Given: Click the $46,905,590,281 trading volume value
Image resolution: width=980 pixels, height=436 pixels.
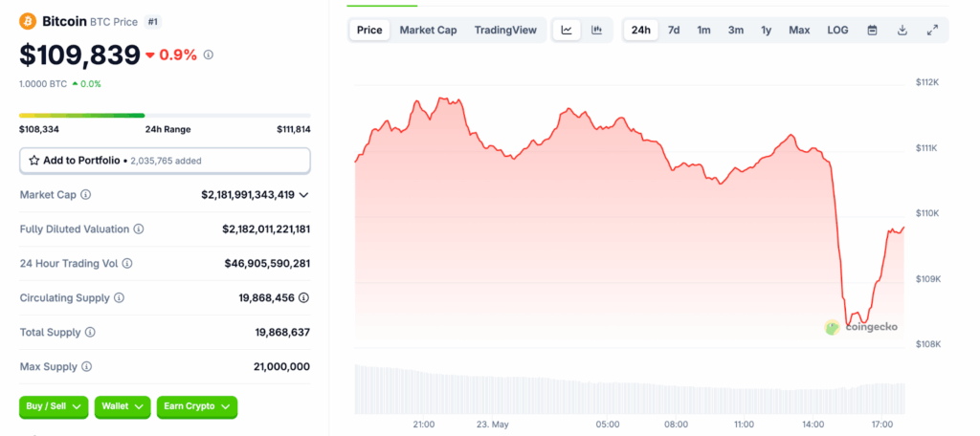Looking at the screenshot, I should point(268,264).
